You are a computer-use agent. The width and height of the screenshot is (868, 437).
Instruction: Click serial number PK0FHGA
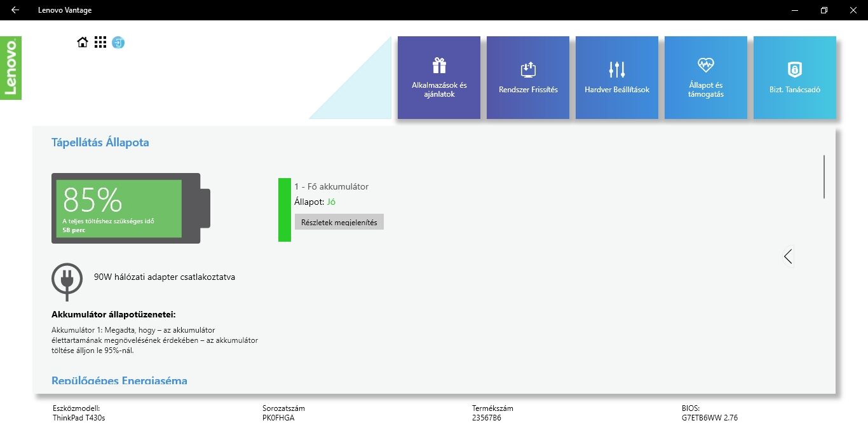pos(278,418)
